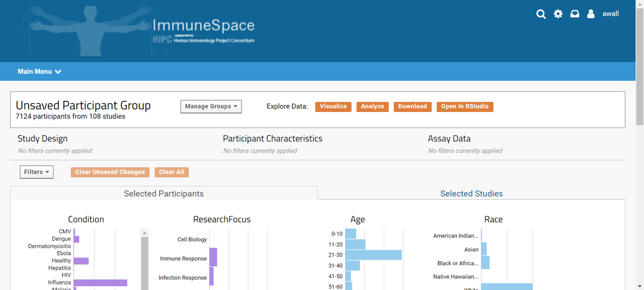Switch to the Selected Participants tab
This screenshot has width=644, height=290.
164,194
